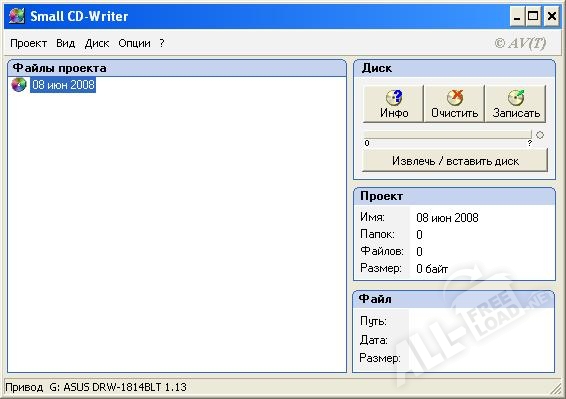
Task: Click the Имя value 08 июн 2008
Action: tap(447, 217)
